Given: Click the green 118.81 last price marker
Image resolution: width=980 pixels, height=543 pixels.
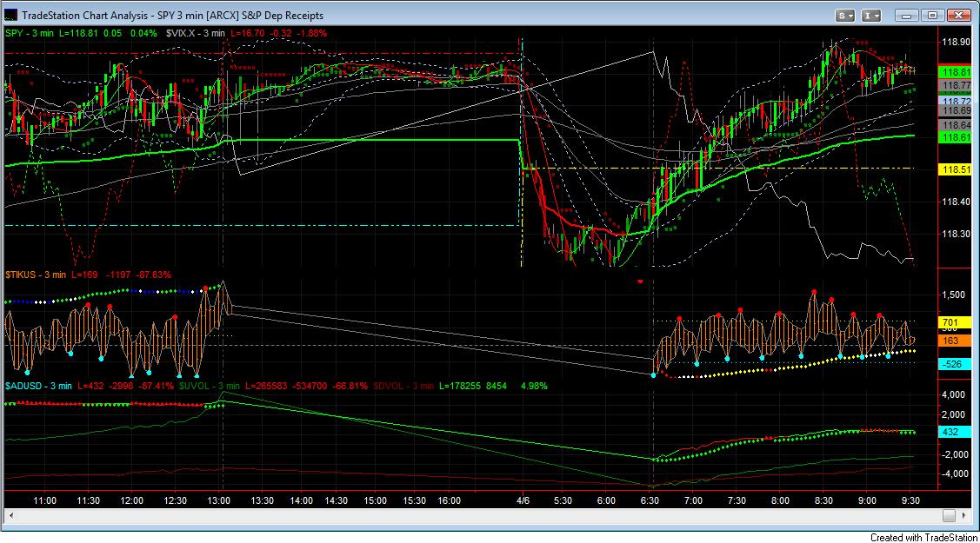Looking at the screenshot, I should [x=956, y=72].
